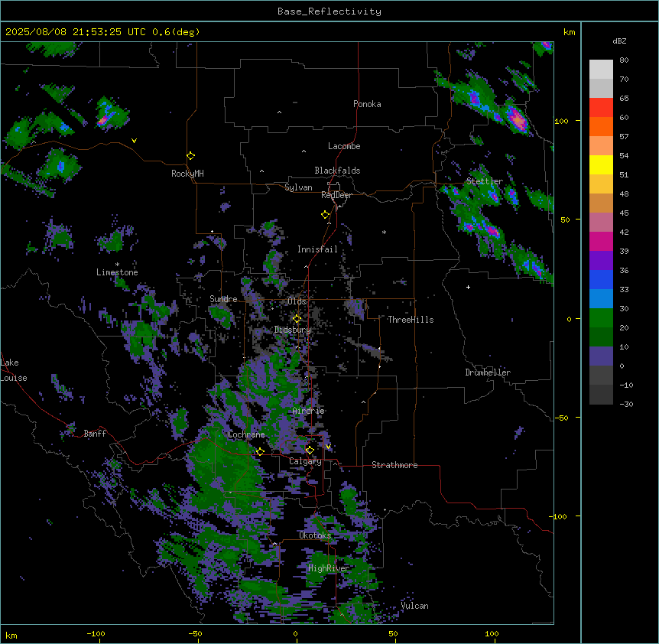Click the dBZ legend heading
Image resolution: width=659 pixels, height=644 pixels.
pos(619,41)
